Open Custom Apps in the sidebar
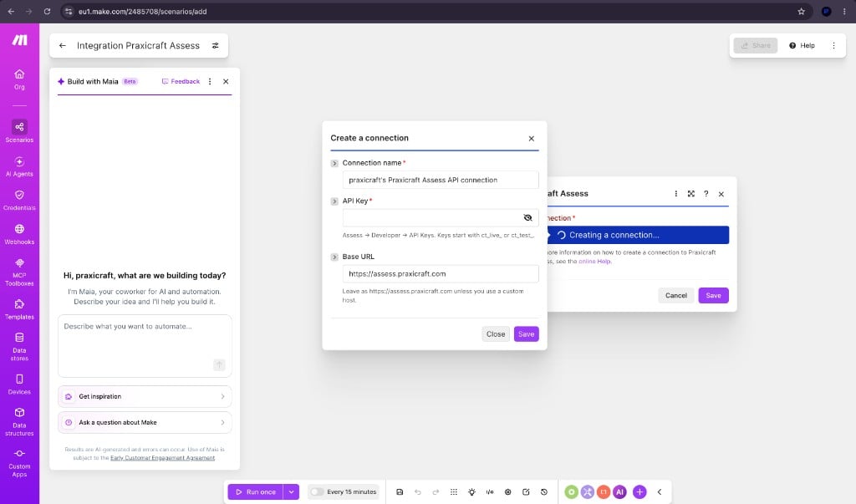 [x=19, y=462]
